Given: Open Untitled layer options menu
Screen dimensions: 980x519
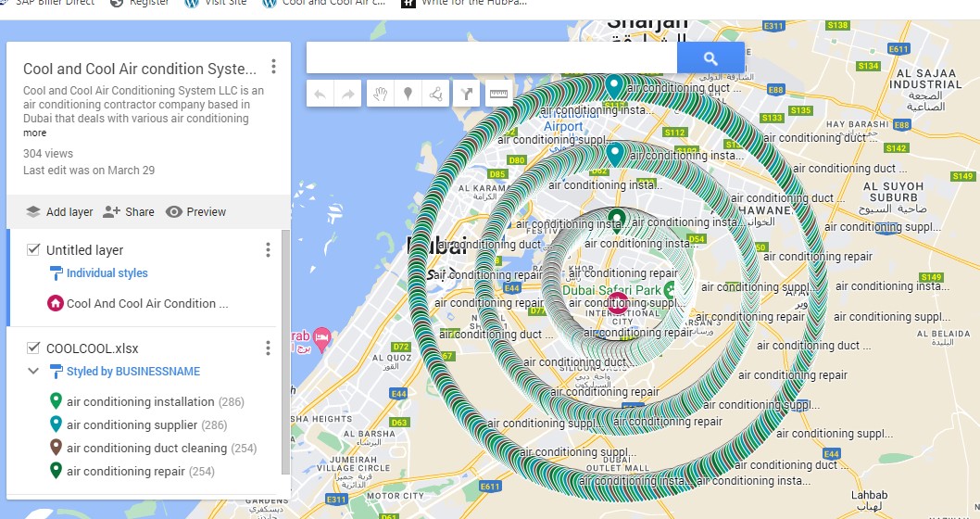Looking at the screenshot, I should point(268,250).
